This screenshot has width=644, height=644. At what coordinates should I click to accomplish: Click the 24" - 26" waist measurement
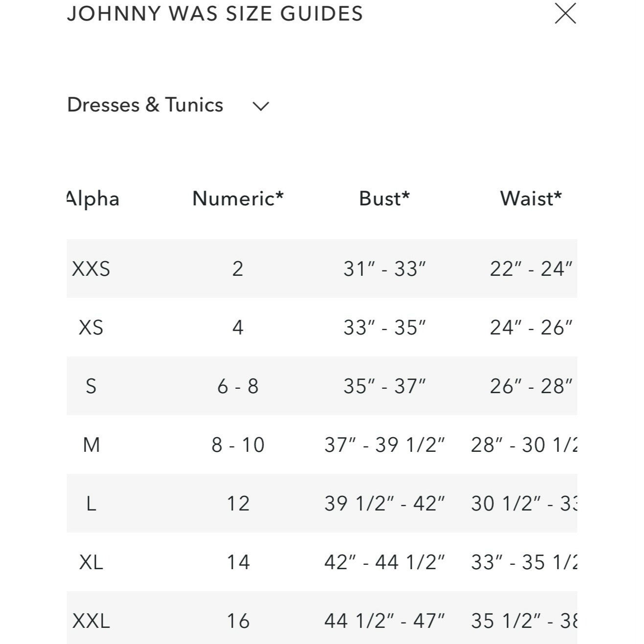pyautogui.click(x=531, y=328)
